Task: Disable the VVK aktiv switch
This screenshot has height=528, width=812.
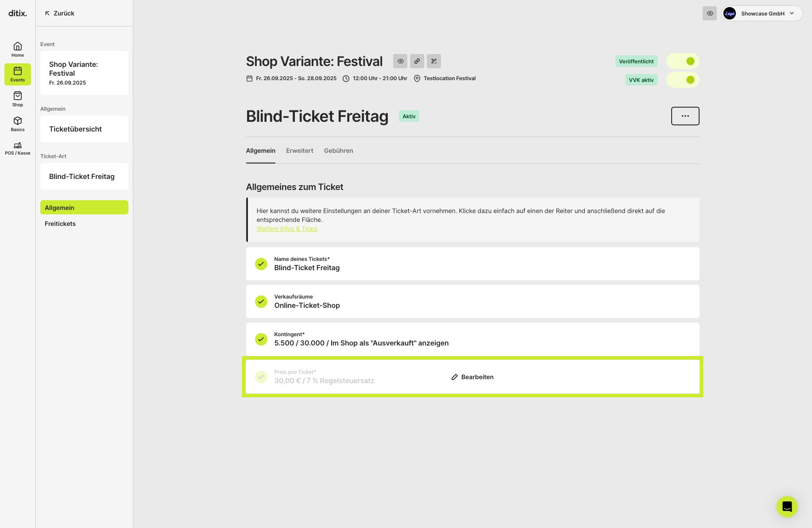Action: (x=683, y=80)
